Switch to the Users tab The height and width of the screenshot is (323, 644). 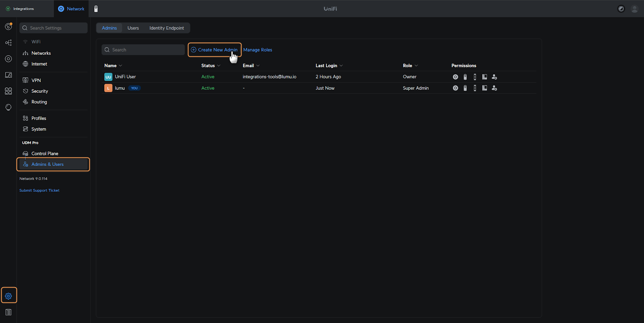tap(133, 28)
